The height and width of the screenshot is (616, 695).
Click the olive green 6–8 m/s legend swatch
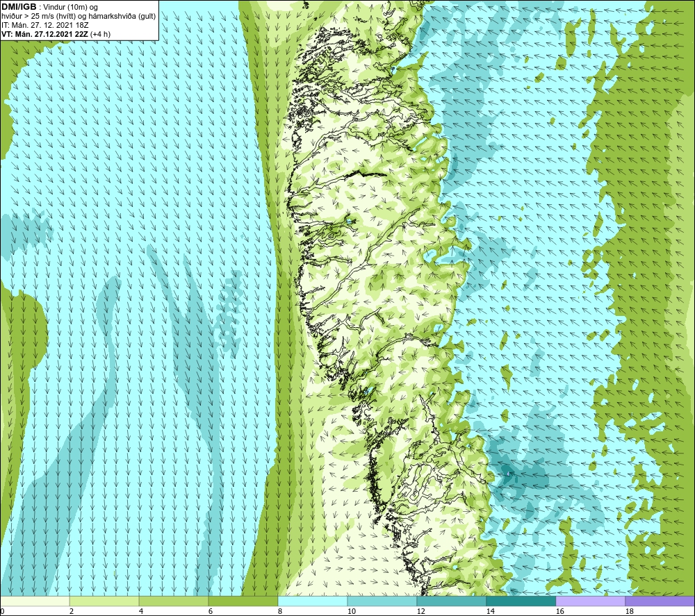click(243, 601)
